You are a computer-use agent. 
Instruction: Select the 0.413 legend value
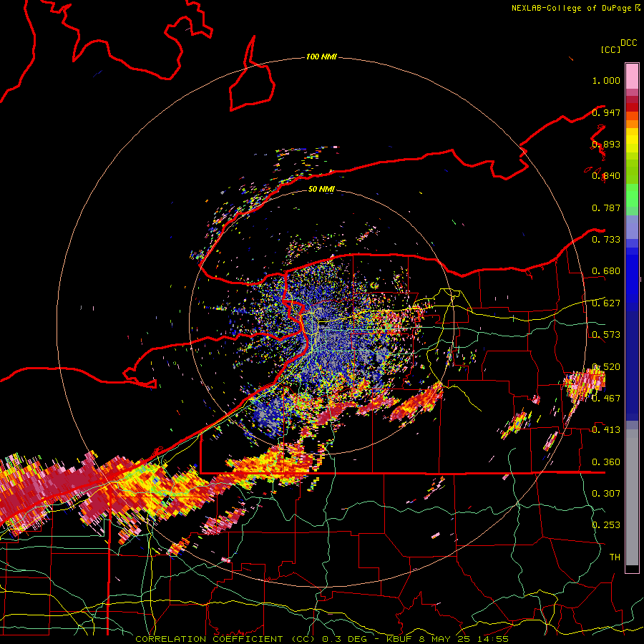[606, 430]
